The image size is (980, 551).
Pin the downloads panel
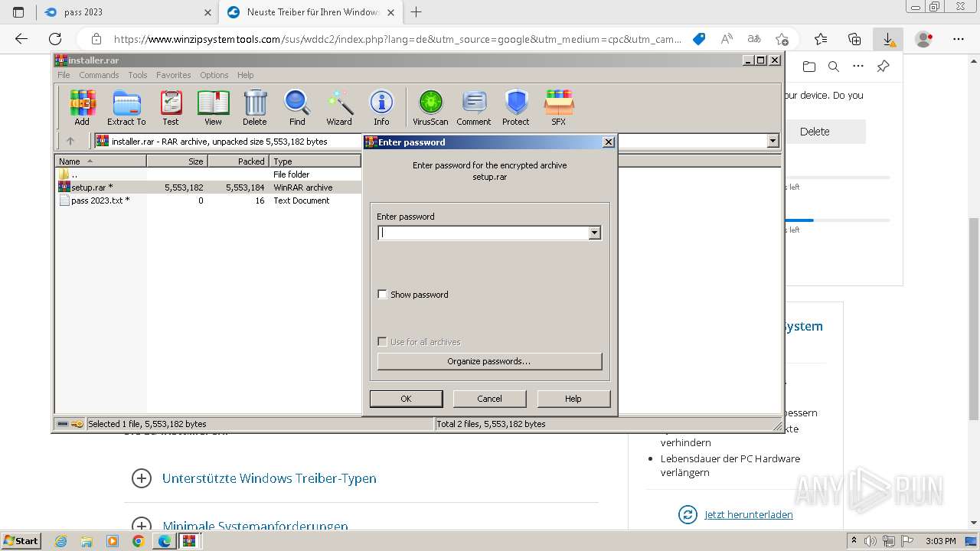pos(883,67)
